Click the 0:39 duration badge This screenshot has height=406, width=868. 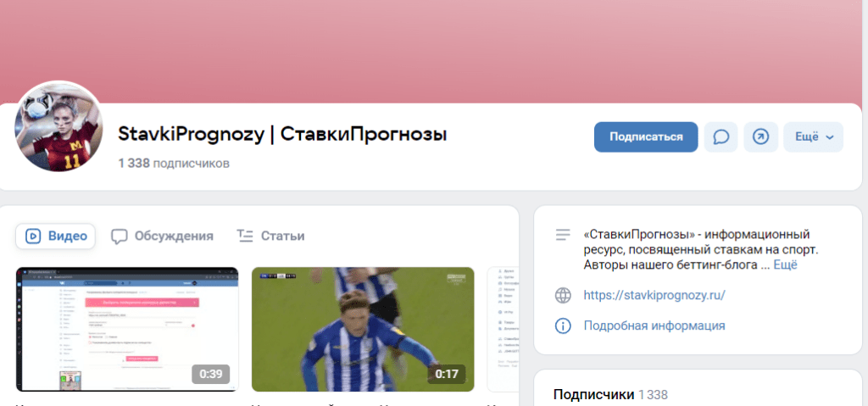click(x=211, y=374)
